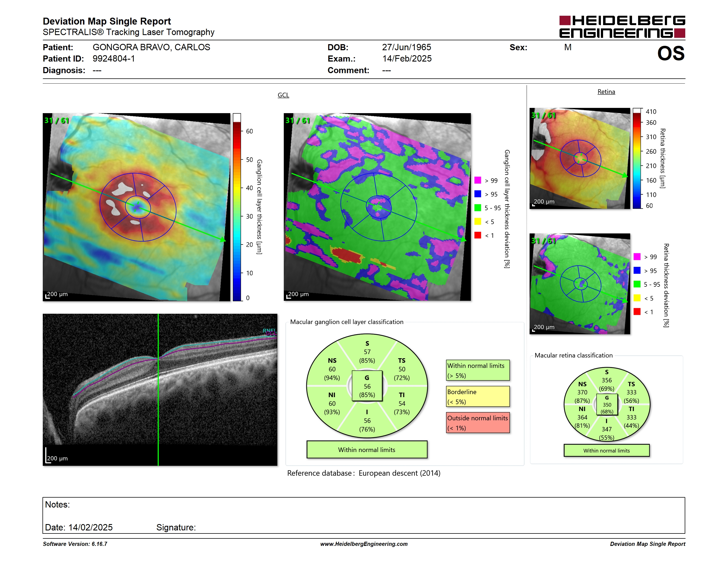
Task: Click the yellow <5 swatch in Retina deviation legend
Action: (637, 298)
